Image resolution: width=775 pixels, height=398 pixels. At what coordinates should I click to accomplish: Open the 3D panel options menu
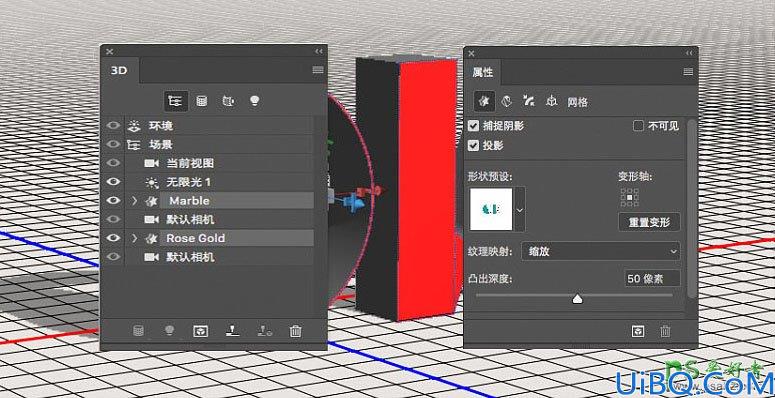pyautogui.click(x=318, y=70)
